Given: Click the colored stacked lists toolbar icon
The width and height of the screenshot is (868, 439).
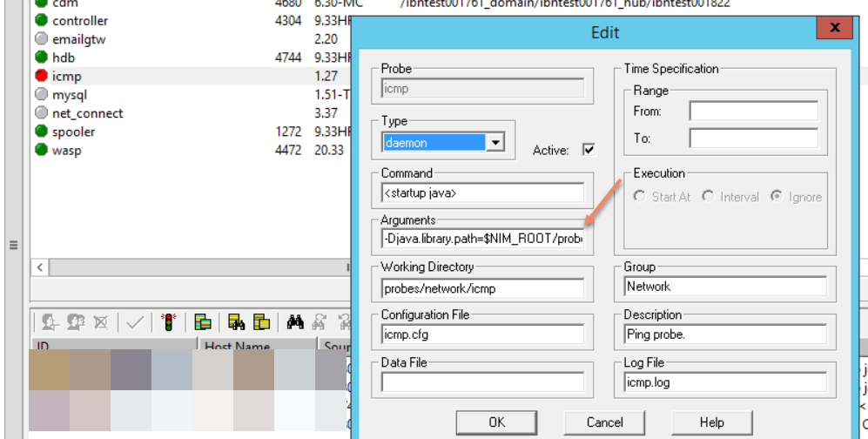Looking at the screenshot, I should click(203, 322).
